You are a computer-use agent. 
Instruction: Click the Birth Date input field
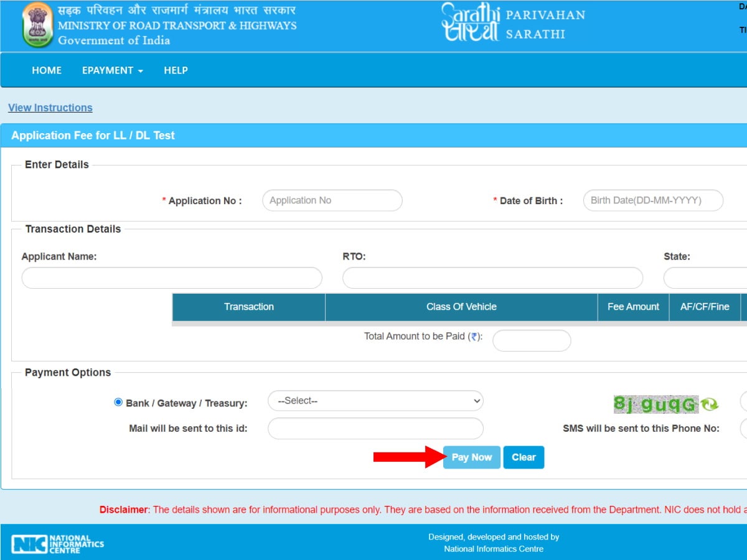point(652,200)
